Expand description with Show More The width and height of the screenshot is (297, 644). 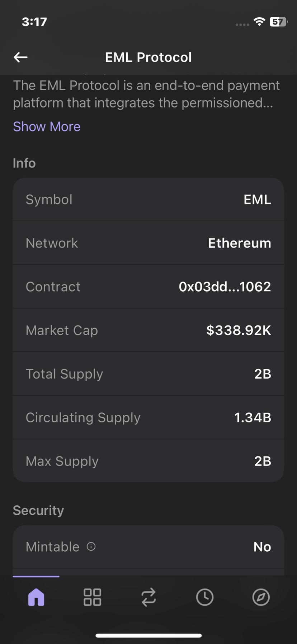point(47,126)
